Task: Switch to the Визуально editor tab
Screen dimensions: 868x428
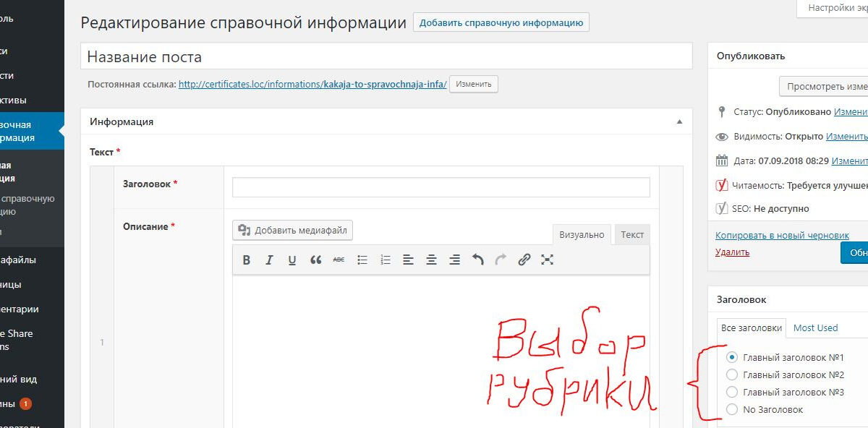Action: coord(582,234)
